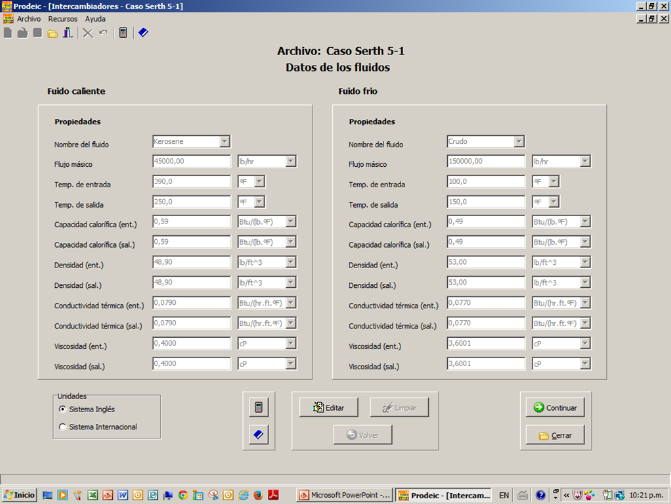Open the Word icon in the taskbar
Image resolution: width=671 pixels, height=504 pixels.
coord(122,495)
